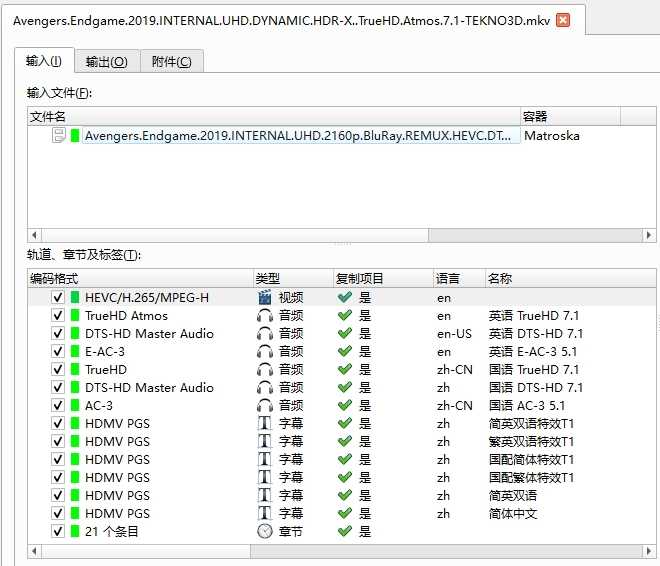The image size is (660, 566).
Task: Click the clock icon on the chapters row
Action: 265,531
